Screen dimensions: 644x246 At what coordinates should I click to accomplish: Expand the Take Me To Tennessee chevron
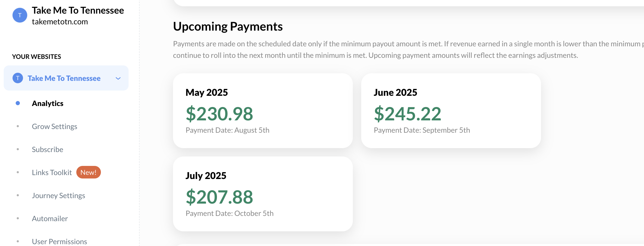coord(118,78)
